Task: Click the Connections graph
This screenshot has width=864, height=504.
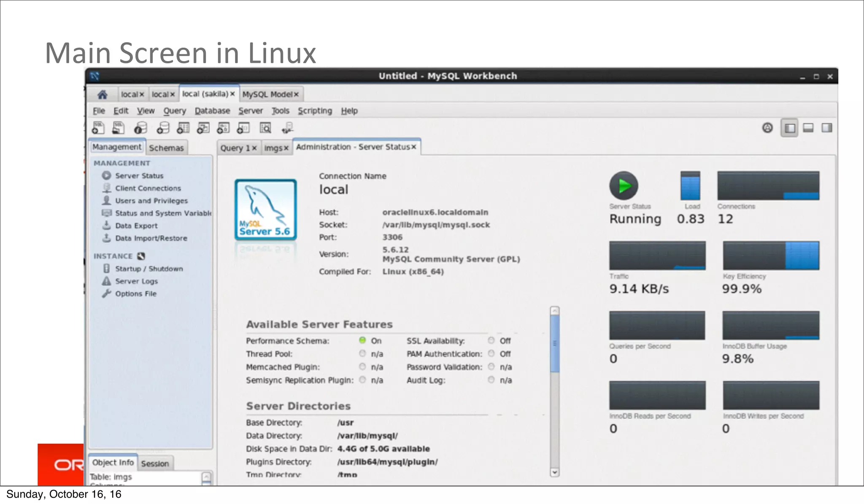Action: (x=768, y=186)
